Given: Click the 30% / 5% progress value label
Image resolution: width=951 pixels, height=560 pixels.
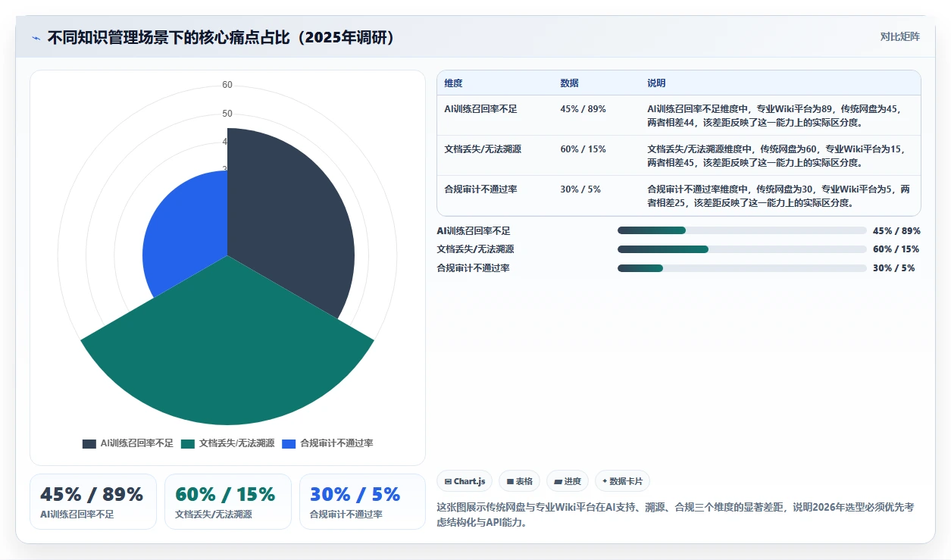Looking at the screenshot, I should (894, 268).
